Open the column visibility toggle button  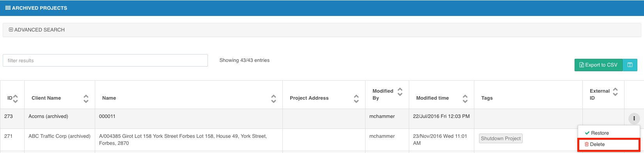(x=630, y=65)
